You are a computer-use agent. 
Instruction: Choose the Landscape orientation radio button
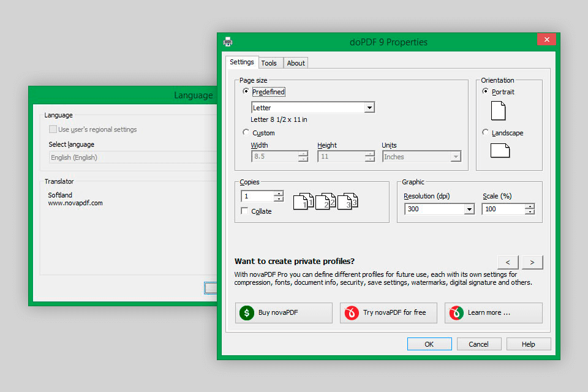(x=486, y=133)
